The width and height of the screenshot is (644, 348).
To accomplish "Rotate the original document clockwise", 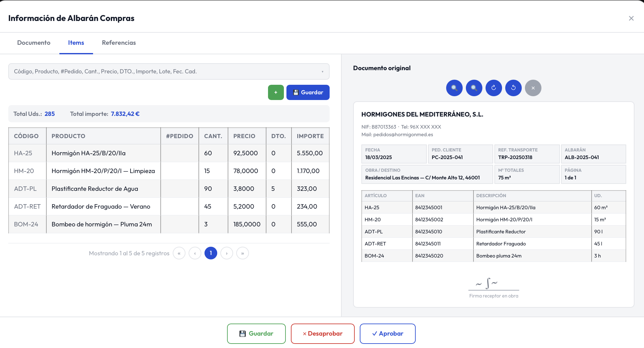I will tap(493, 88).
